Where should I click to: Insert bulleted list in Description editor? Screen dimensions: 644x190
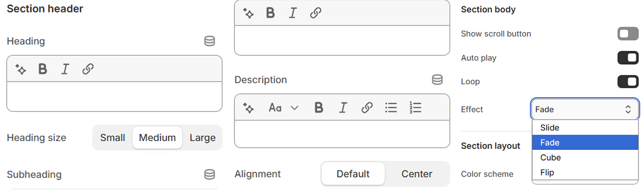(391, 108)
